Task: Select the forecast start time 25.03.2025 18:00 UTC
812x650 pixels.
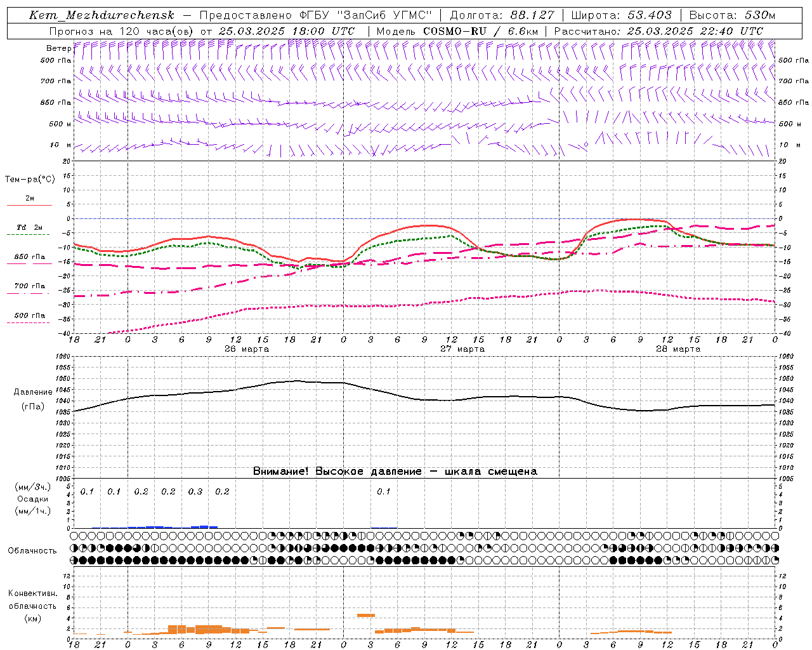Action: click(287, 31)
